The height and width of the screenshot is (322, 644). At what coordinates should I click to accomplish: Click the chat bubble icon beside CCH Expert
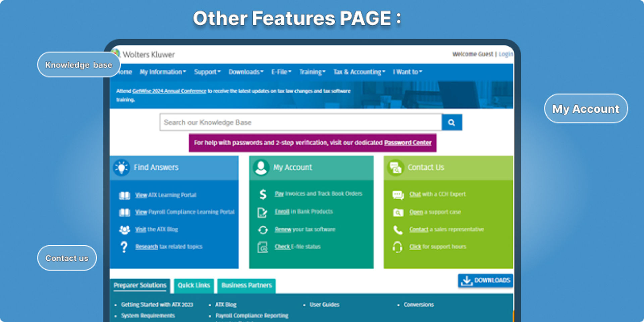398,195
